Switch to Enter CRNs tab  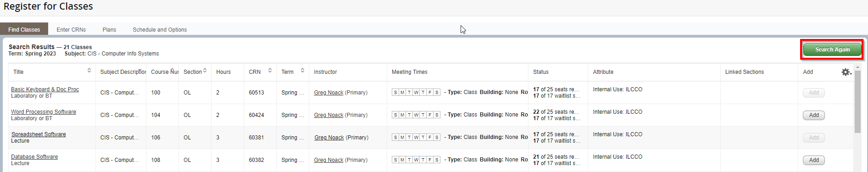71,29
